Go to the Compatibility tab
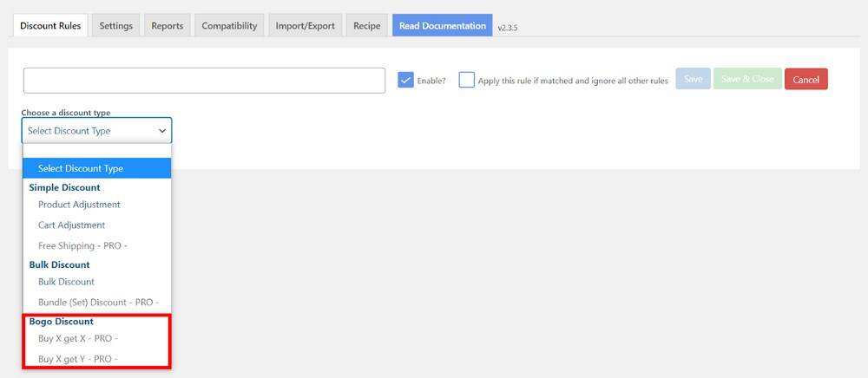Image resolution: width=868 pixels, height=378 pixels. pyautogui.click(x=229, y=26)
